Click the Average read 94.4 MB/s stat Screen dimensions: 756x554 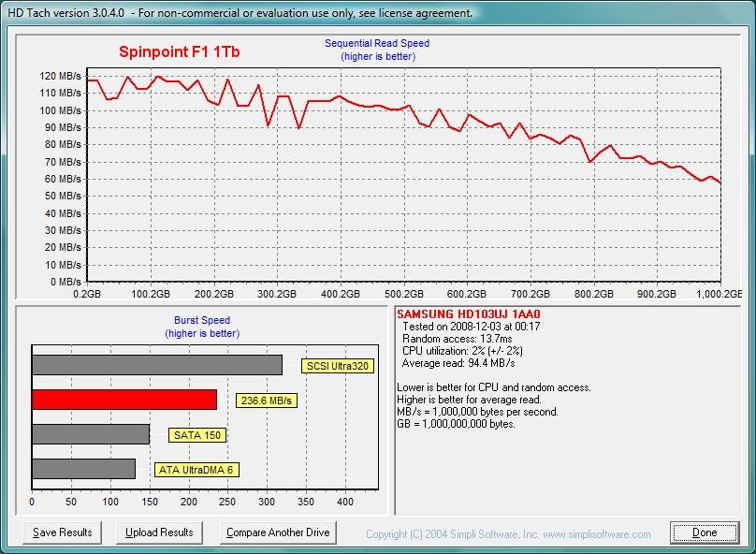tap(459, 362)
